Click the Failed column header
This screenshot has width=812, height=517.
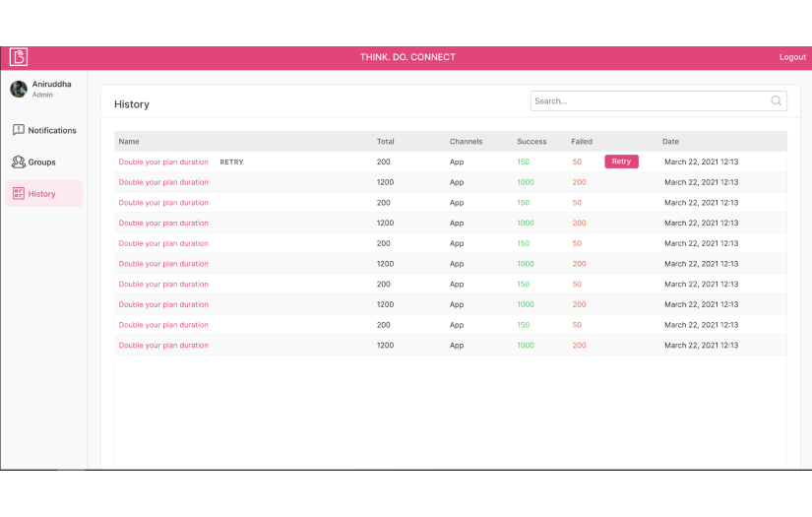pos(582,142)
